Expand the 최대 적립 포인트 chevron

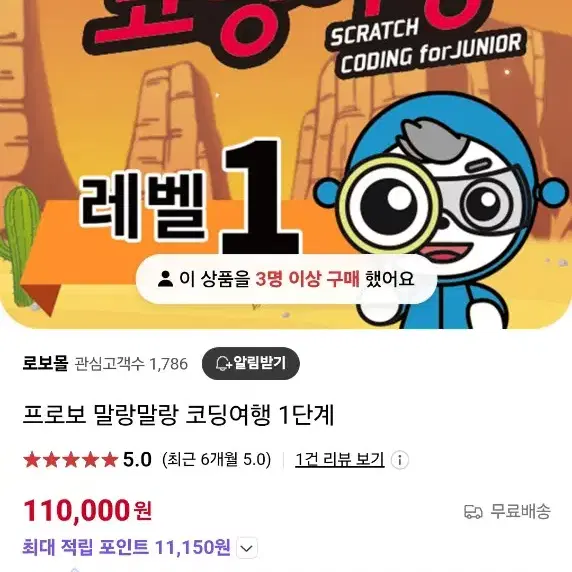point(247,548)
